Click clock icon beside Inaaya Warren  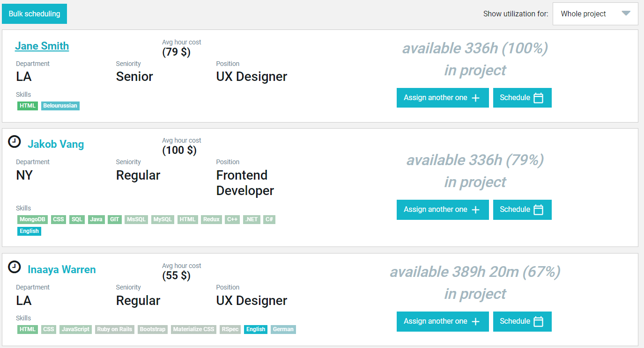tap(15, 267)
